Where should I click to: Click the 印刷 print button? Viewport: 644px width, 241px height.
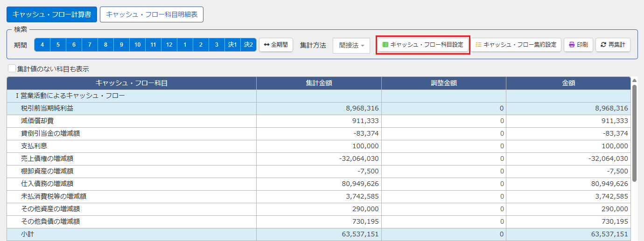tap(578, 45)
